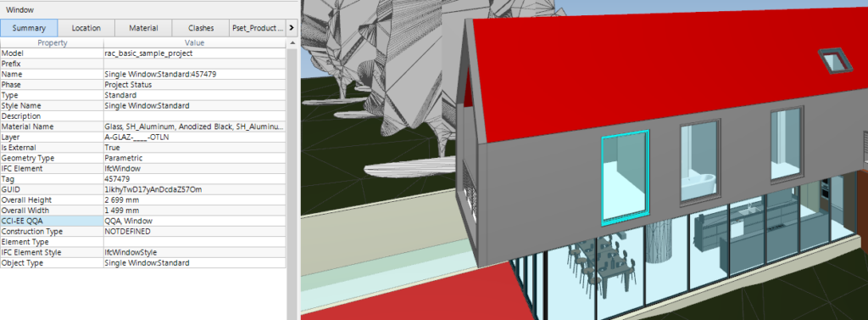Select the Clashes tab

pos(201,28)
